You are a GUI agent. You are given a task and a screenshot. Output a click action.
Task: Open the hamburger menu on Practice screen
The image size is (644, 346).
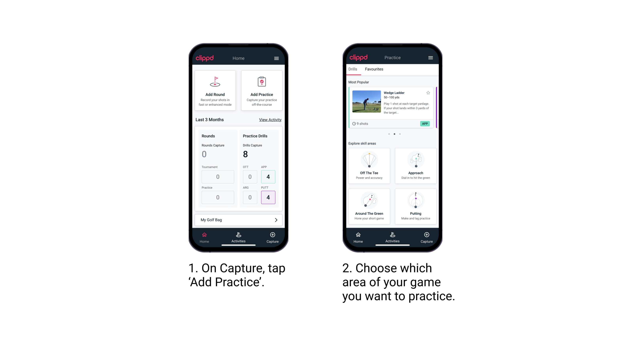tap(431, 58)
